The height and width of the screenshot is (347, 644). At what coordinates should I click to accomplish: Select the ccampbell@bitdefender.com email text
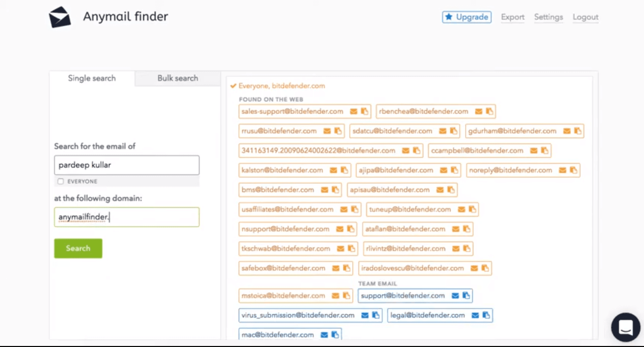tap(477, 150)
